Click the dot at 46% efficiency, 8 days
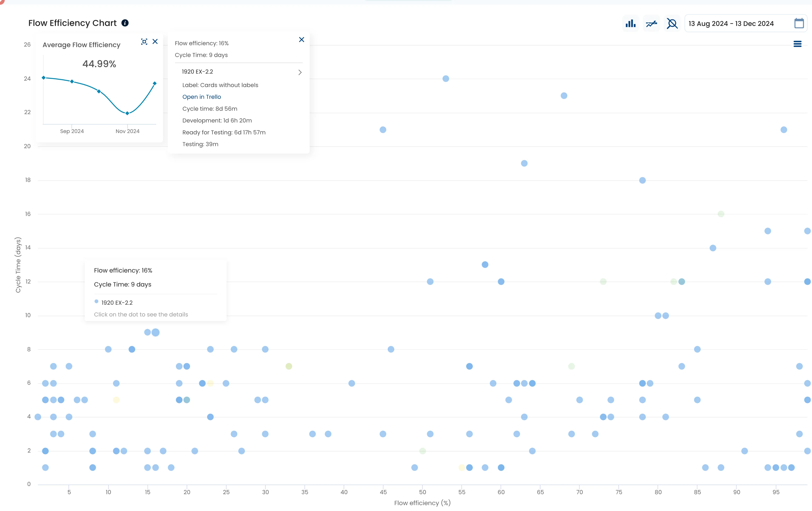This screenshot has height=511, width=812. point(391,349)
